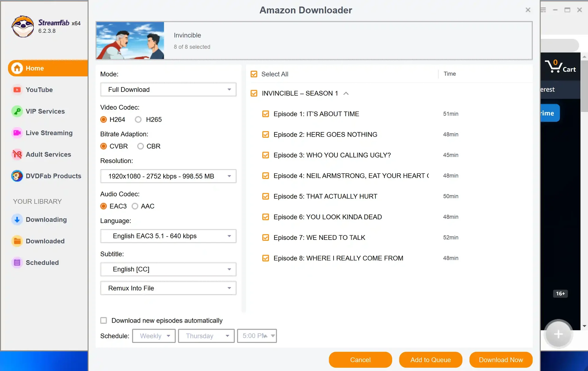Uncheck Episode 4: NEIL ARMSTRONG checkbox
588x371 pixels.
tap(266, 176)
